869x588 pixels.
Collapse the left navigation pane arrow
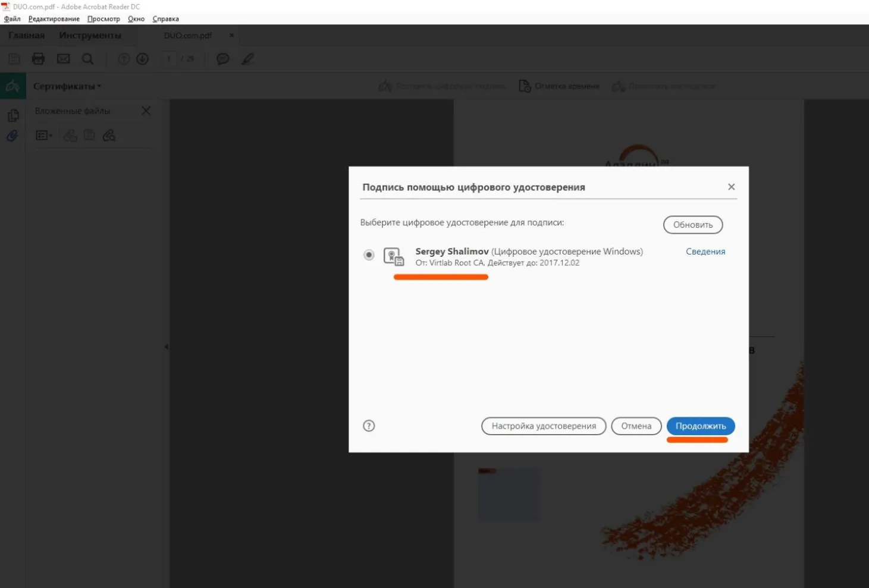point(167,347)
